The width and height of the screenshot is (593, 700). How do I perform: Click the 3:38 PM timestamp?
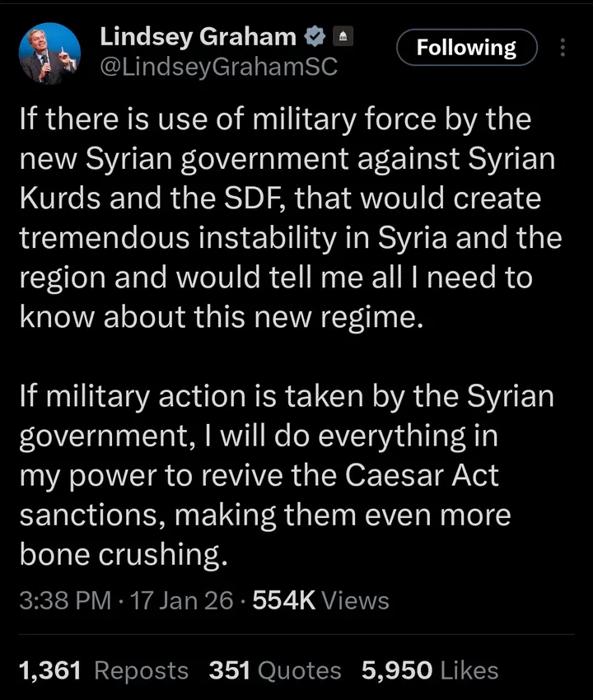(x=64, y=600)
